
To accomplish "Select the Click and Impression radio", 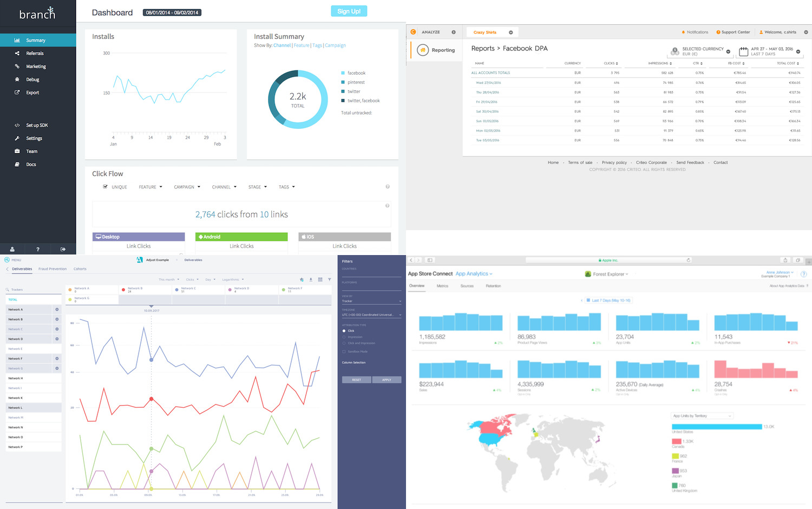I will tap(344, 343).
